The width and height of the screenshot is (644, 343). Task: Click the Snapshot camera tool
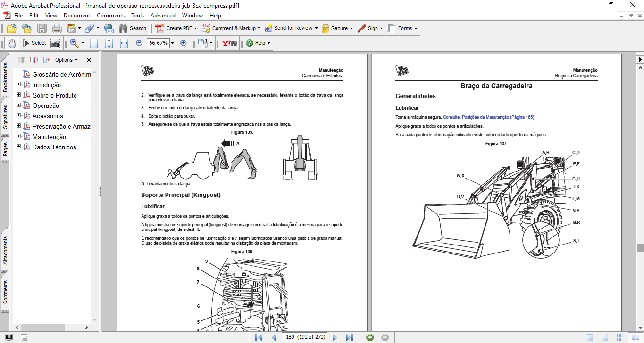click(x=55, y=43)
